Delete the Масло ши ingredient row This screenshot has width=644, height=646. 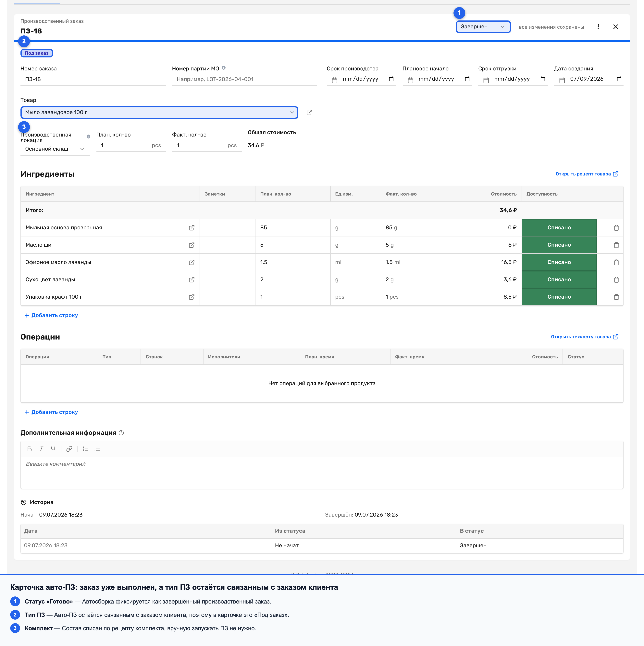point(616,245)
